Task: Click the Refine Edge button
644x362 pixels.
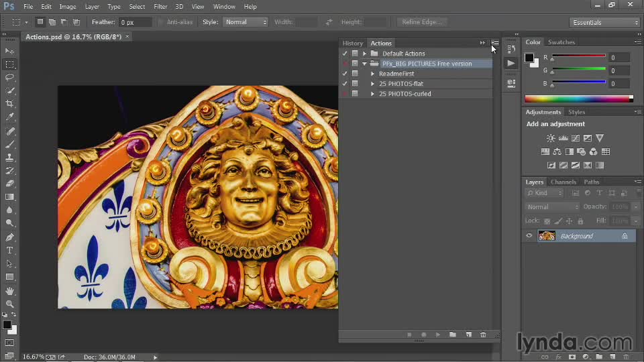Action: click(x=422, y=22)
